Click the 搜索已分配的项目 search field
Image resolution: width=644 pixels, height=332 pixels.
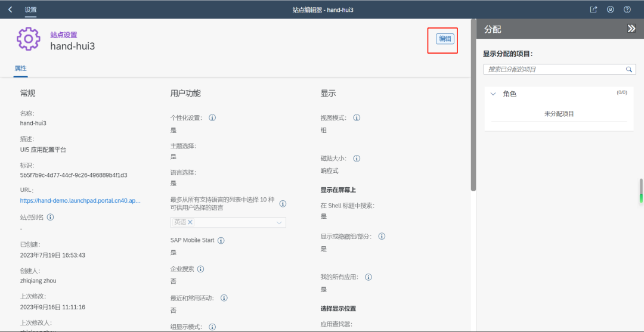pos(559,69)
